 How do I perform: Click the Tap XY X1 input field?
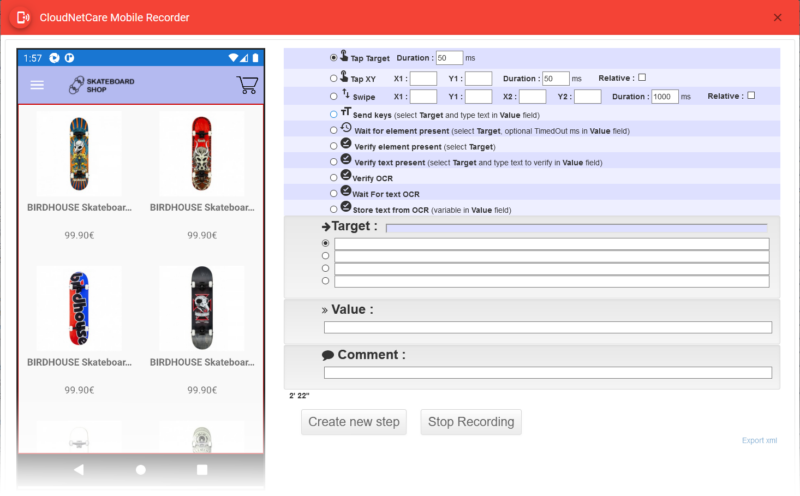(x=423, y=79)
